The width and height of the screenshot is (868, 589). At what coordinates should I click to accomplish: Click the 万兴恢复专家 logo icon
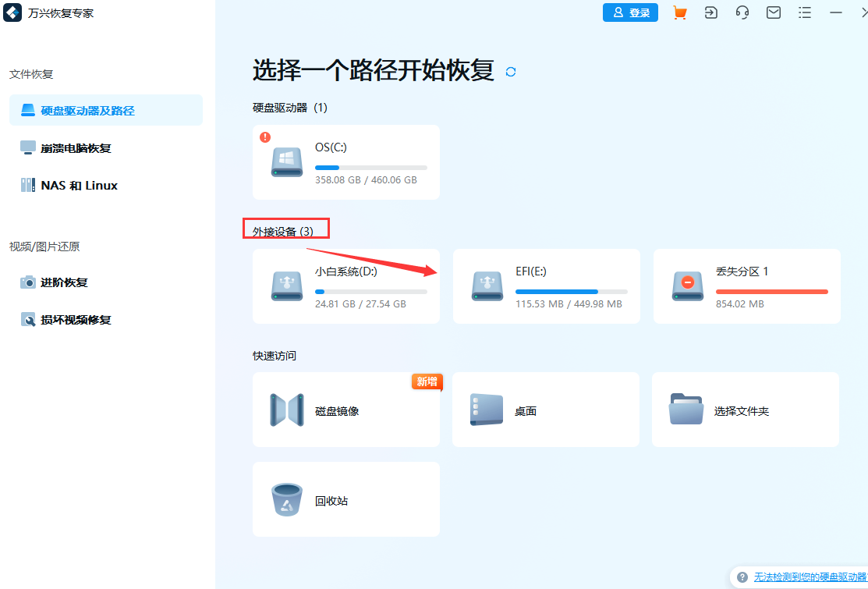tap(12, 12)
